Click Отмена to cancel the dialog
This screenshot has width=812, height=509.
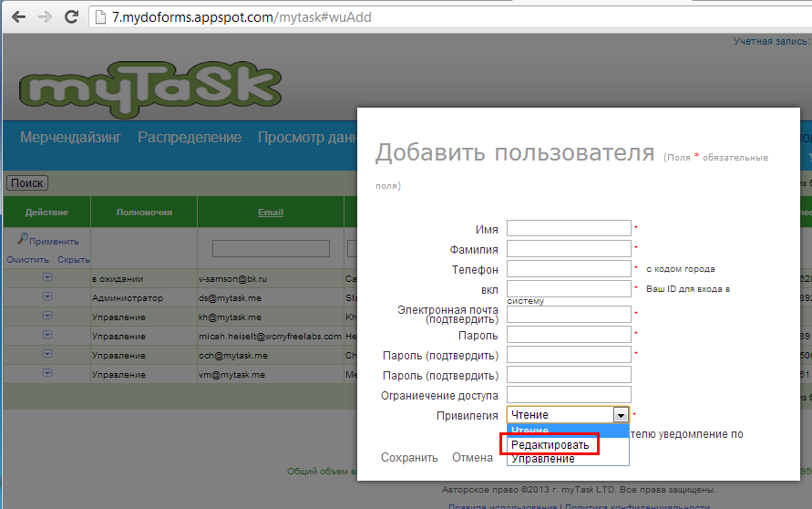coord(472,458)
